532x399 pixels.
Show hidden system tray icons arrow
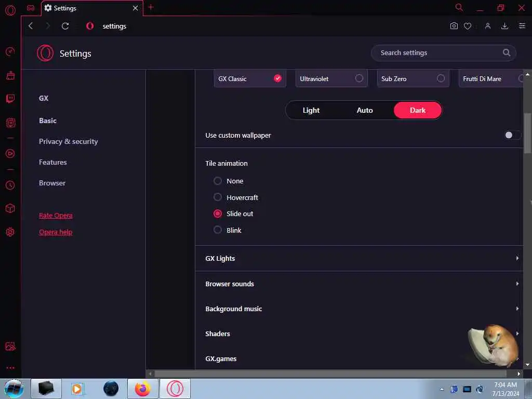[442, 389]
